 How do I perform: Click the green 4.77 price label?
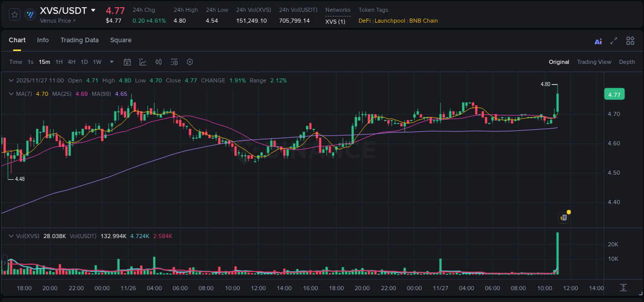[x=614, y=94]
